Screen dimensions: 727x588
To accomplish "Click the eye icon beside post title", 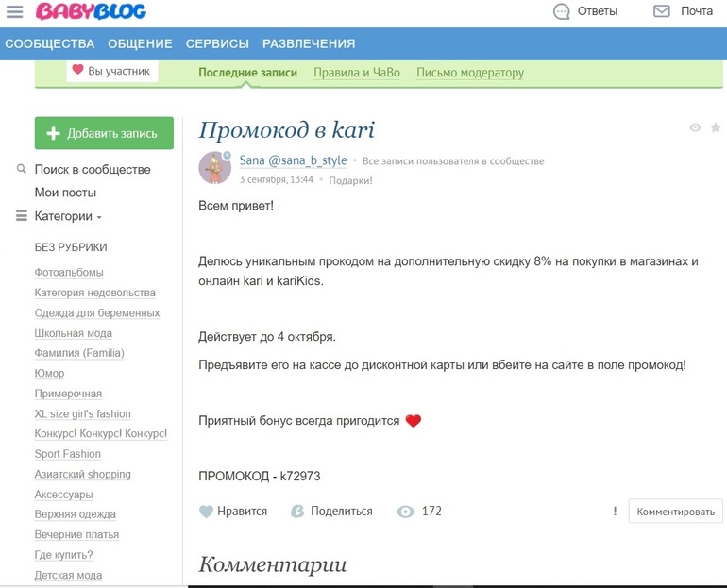I will point(695,127).
